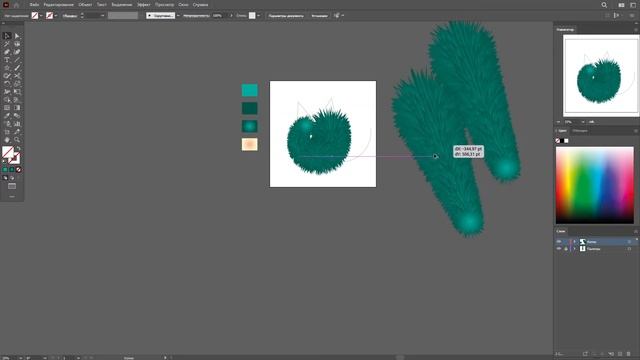640x360 pixels.
Task: Click Установки button
Action: (x=320, y=16)
